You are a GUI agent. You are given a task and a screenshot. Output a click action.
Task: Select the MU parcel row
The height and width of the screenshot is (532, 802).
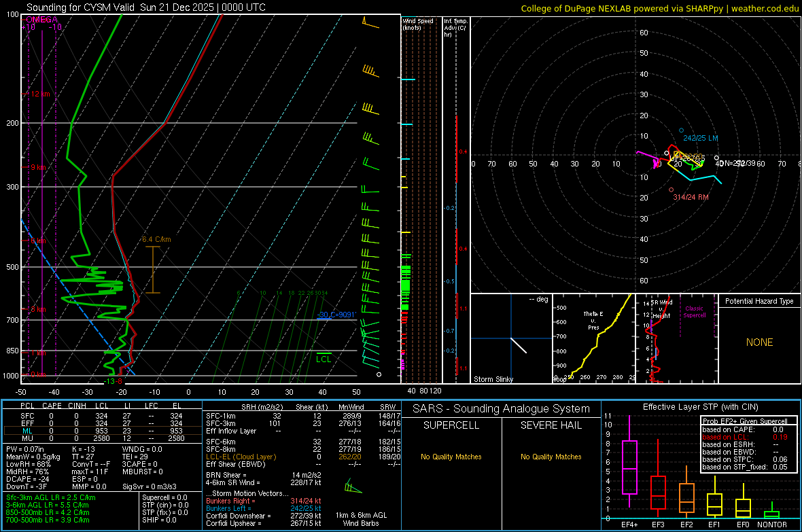[102, 438]
